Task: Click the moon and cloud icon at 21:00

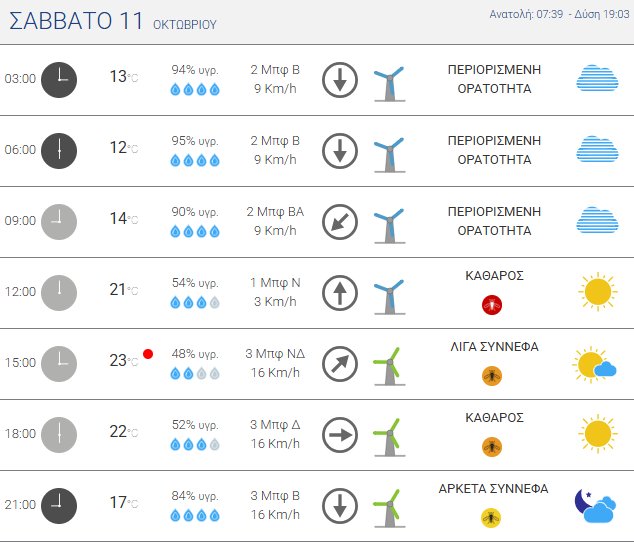Action: 594,506
